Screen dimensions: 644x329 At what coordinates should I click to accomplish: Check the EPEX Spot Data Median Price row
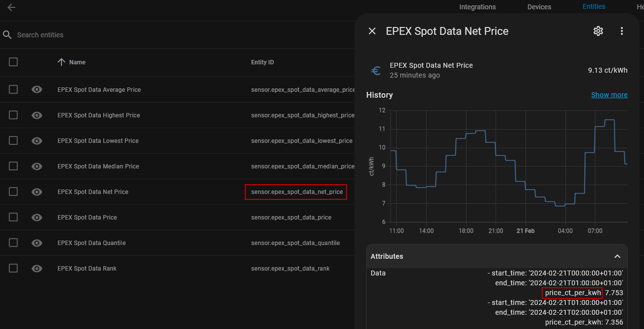click(x=13, y=166)
